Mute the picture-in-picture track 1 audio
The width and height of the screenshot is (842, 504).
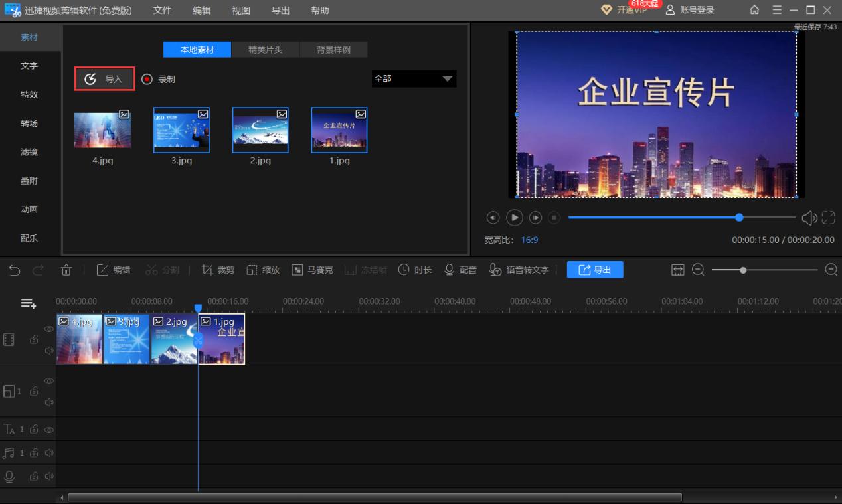point(48,402)
